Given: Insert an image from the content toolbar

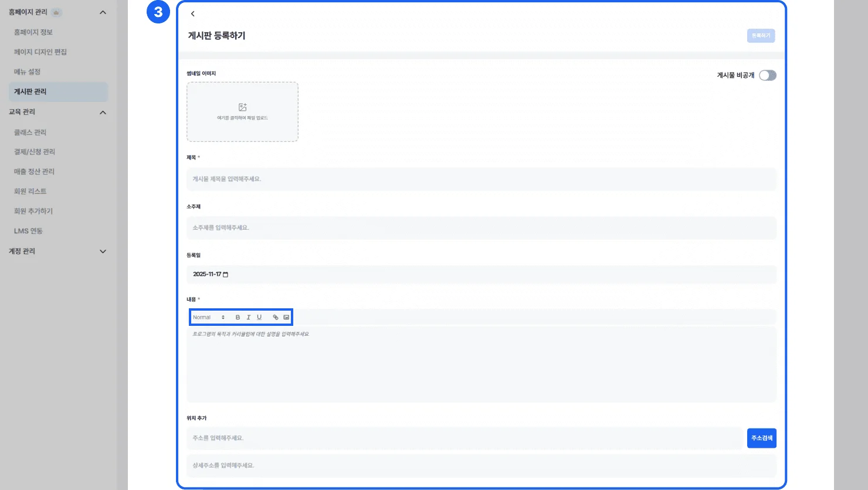Looking at the screenshot, I should coord(286,318).
